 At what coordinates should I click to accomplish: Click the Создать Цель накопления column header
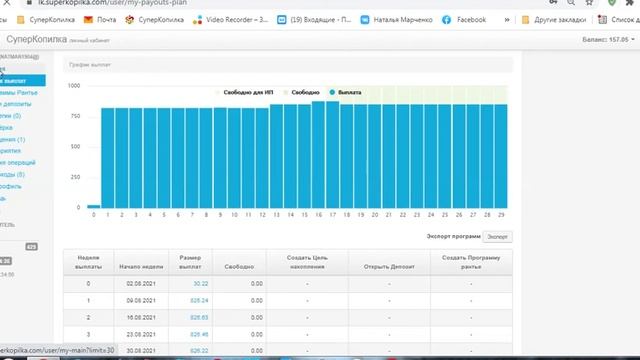click(x=307, y=262)
